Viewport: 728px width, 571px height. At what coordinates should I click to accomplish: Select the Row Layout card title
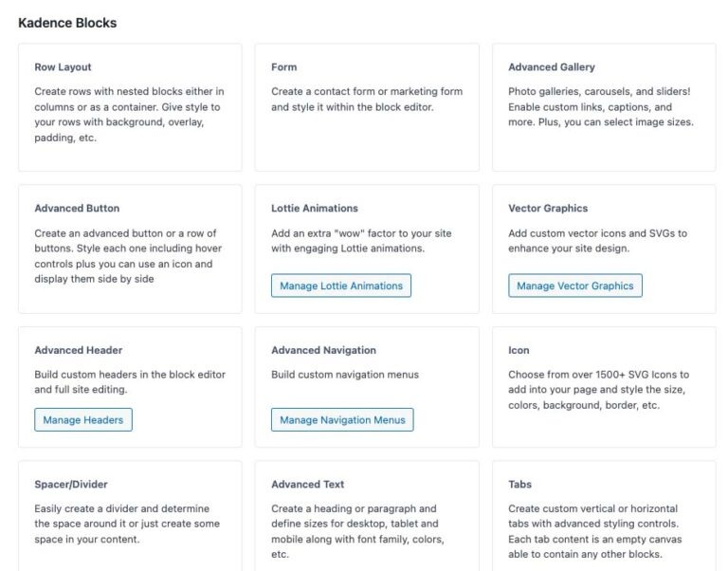coord(63,67)
